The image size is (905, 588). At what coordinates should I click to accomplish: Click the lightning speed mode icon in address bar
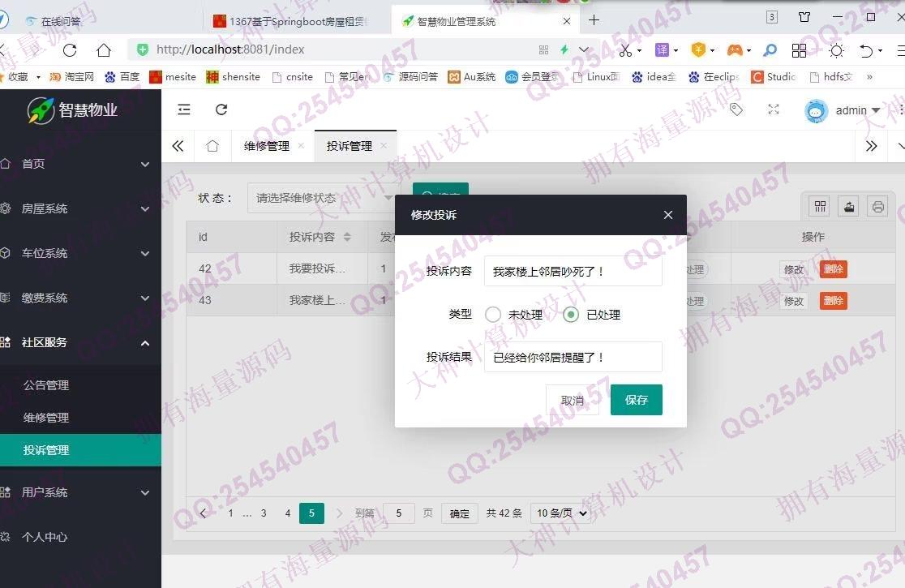pyautogui.click(x=564, y=49)
